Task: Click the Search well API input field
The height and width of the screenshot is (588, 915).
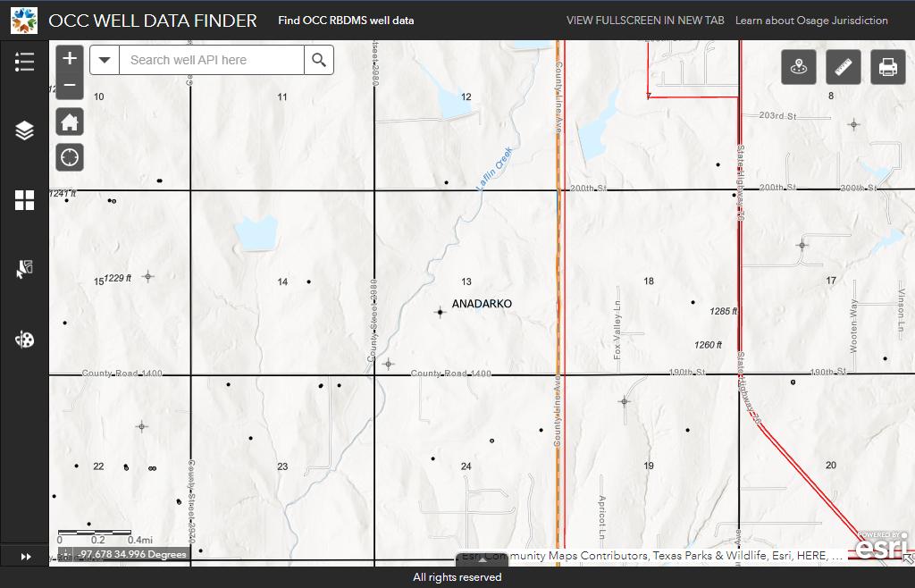Action: pyautogui.click(x=211, y=60)
